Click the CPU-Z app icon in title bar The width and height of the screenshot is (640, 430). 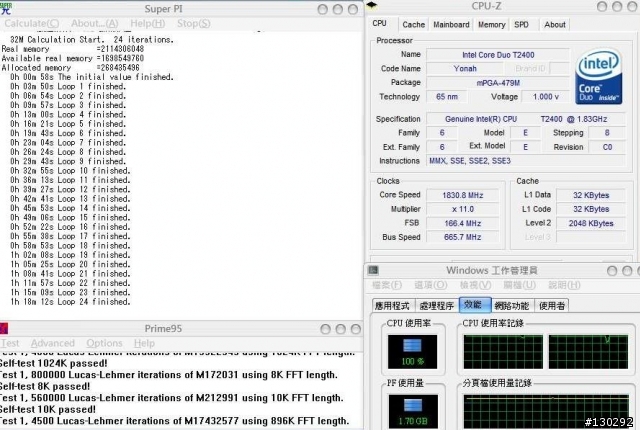(x=371, y=5)
